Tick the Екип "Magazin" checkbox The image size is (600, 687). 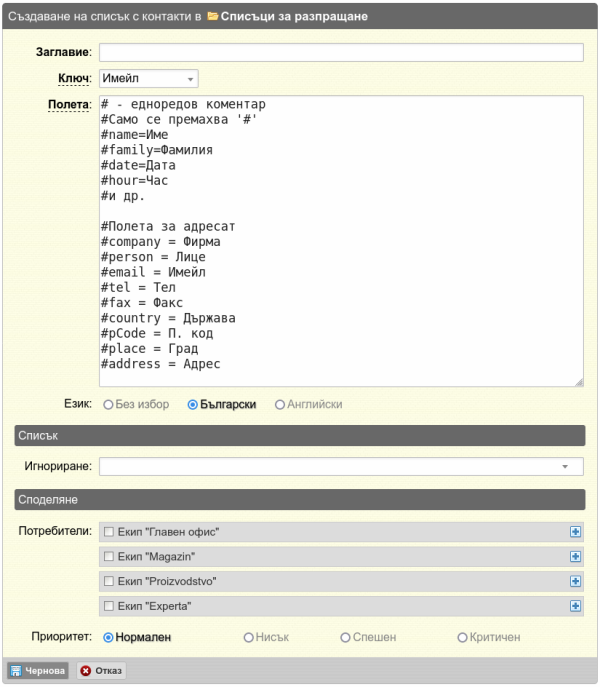(x=109, y=556)
